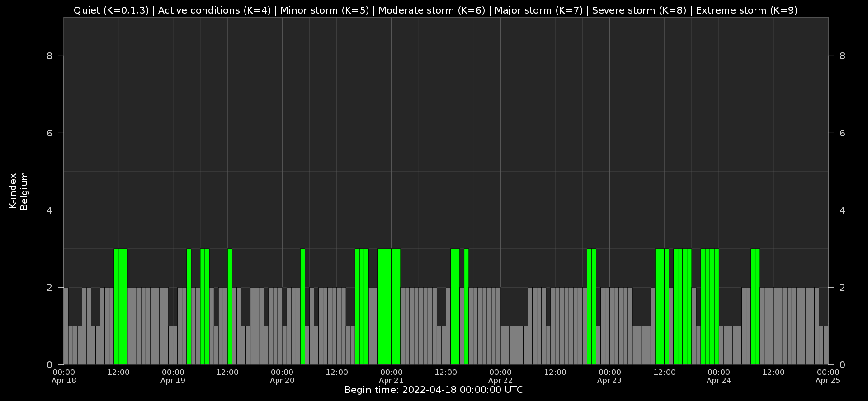Click the 'Quiet (K=0,1,3)' legend text
This screenshot has width=868, height=401.
[x=111, y=10]
